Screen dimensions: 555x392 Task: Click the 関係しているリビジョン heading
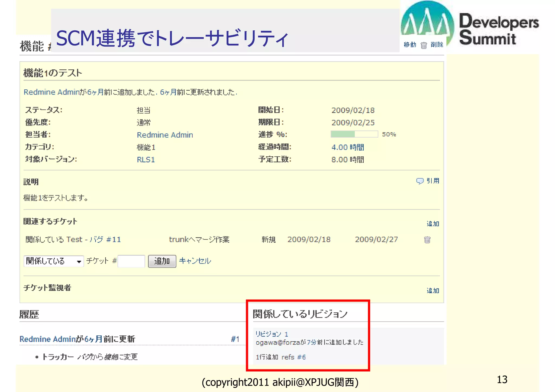tap(300, 314)
